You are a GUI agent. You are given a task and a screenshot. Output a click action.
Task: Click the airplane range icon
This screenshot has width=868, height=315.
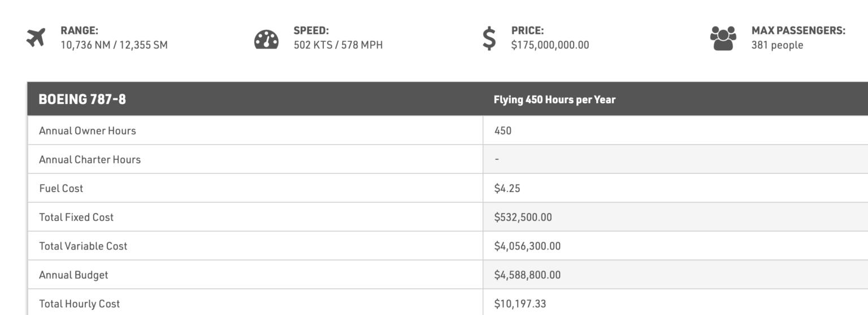pos(36,38)
